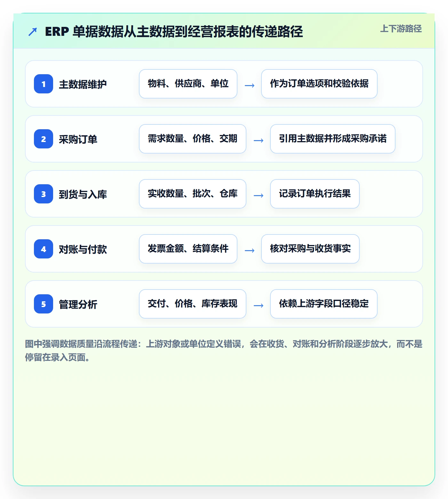This screenshot has width=448, height=499.
Task: Click the 管理分析 step label
Action: point(78,305)
